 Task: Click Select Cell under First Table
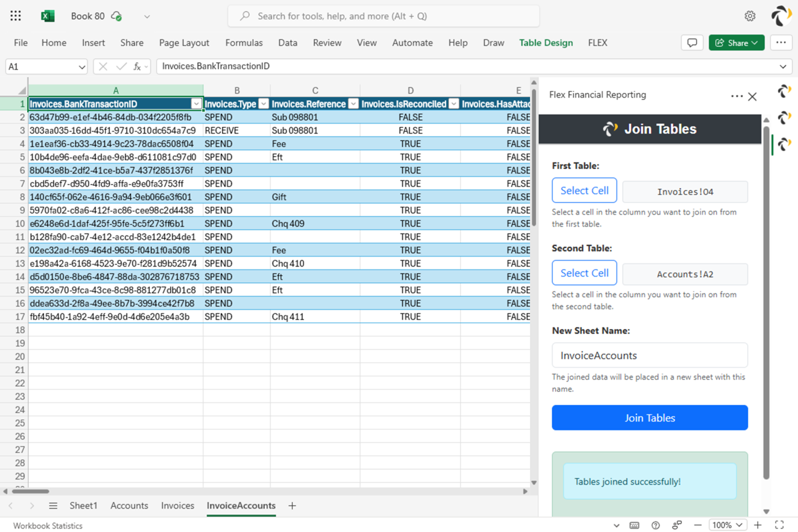coord(585,190)
